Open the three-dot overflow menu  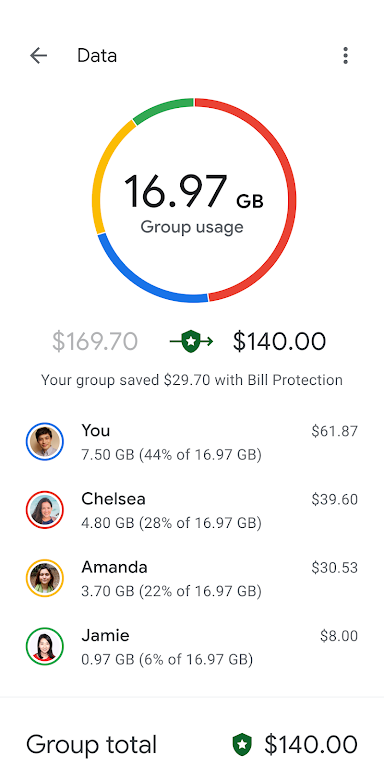345,56
